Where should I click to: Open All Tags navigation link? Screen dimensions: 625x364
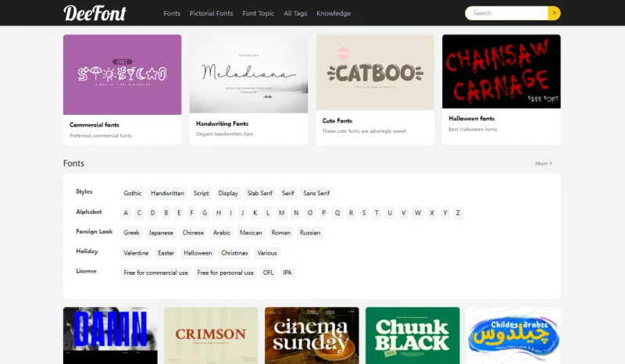coord(295,13)
